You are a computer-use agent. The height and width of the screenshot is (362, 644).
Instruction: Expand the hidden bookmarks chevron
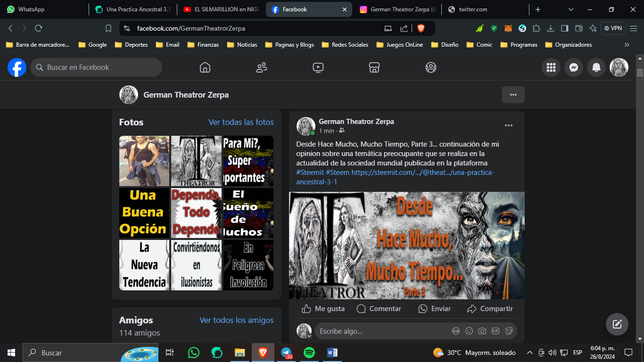click(627, 45)
